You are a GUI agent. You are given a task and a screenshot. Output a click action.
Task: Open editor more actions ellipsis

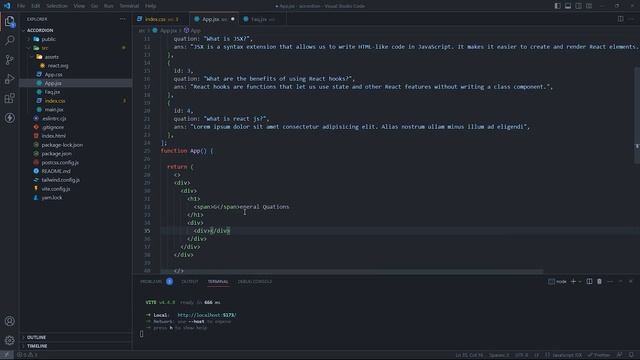click(x=631, y=19)
